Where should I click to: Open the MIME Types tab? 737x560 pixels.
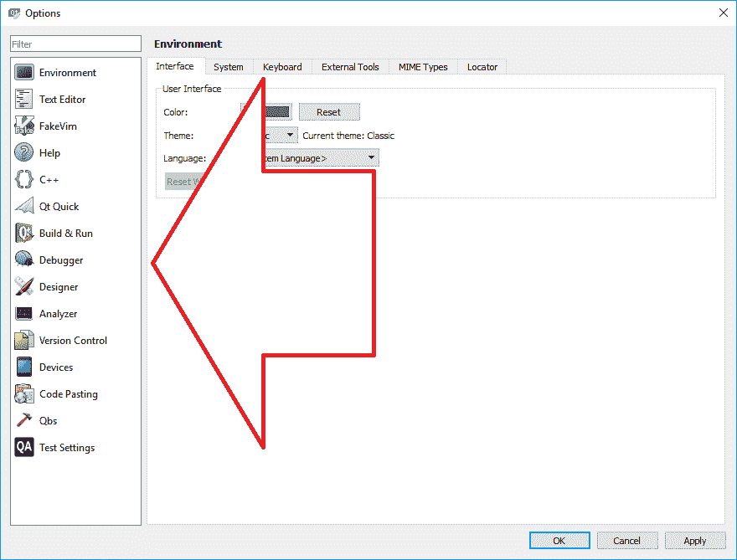coord(423,67)
